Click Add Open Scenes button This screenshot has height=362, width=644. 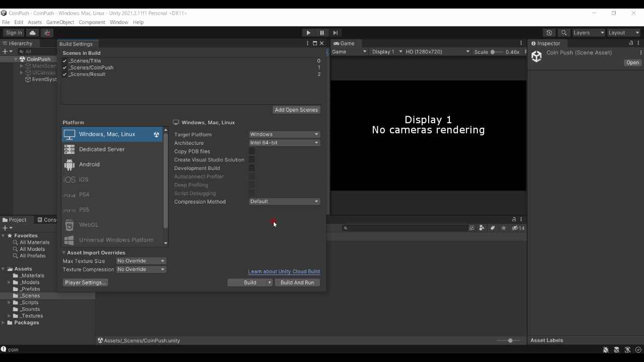tap(296, 110)
